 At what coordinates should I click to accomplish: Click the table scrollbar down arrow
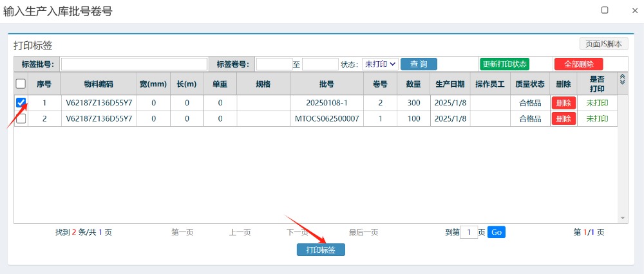622,218
